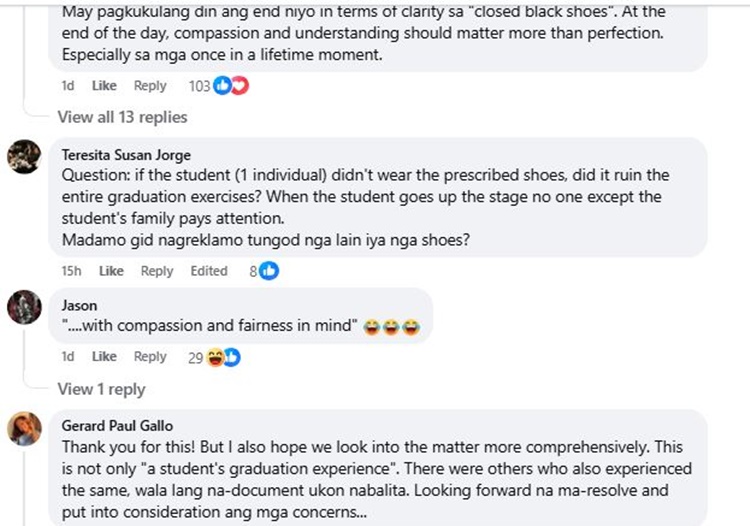750x526 pixels.
Task: Click the laughing reaction icons showing 29
Action: (x=224, y=357)
